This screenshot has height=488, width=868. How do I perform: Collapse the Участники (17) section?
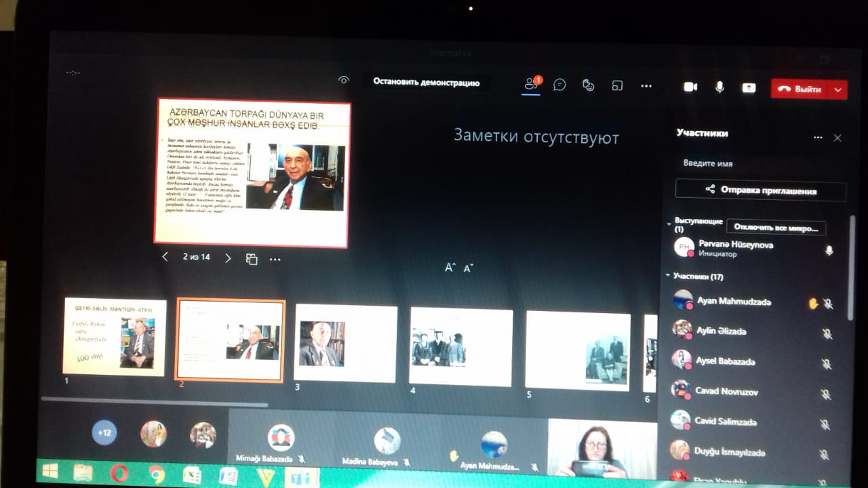click(x=668, y=276)
